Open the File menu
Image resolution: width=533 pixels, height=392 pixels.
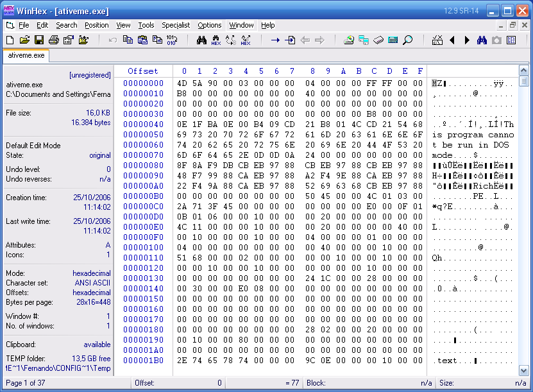[24, 25]
